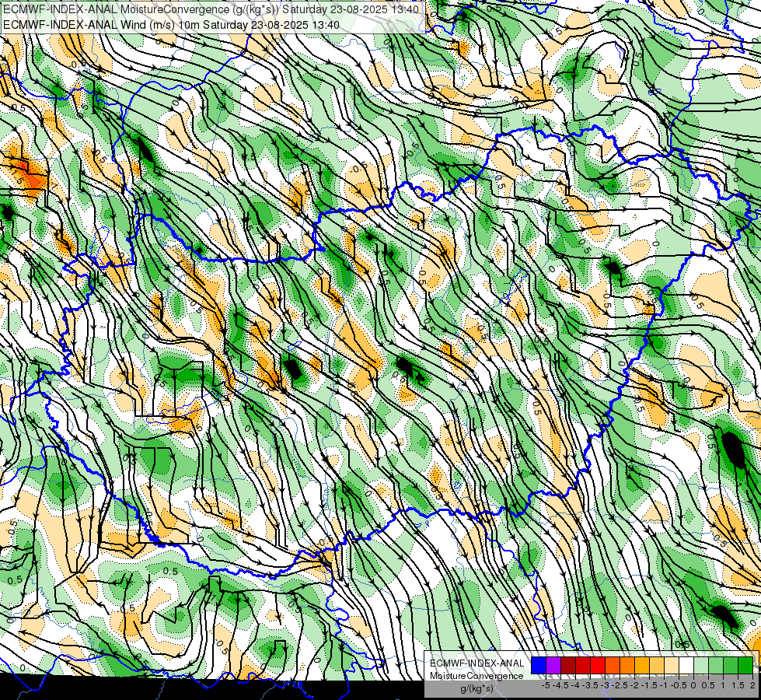Click the legend tick label -4.5
Screen dimensions: 761x700
pyautogui.click(x=560, y=685)
